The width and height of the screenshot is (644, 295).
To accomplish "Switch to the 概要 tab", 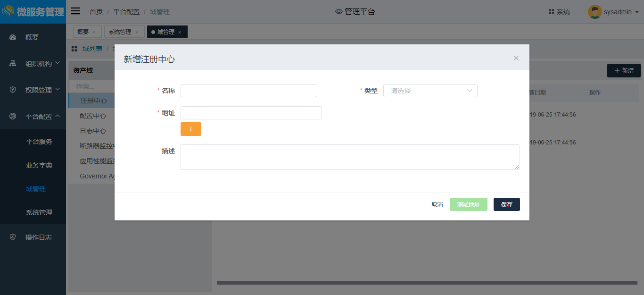I will (x=83, y=32).
